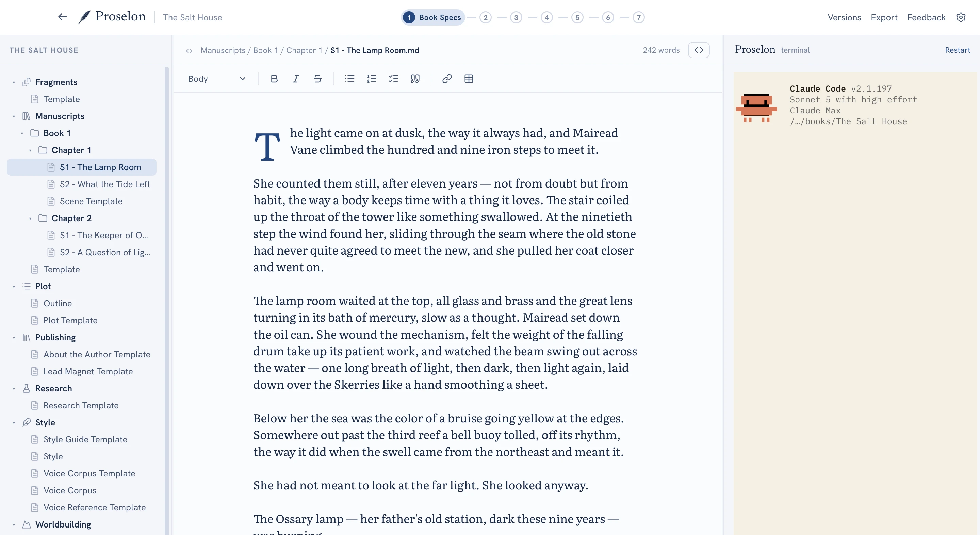
Task: Collapse the Worldbuilding section arrow
Action: point(14,525)
